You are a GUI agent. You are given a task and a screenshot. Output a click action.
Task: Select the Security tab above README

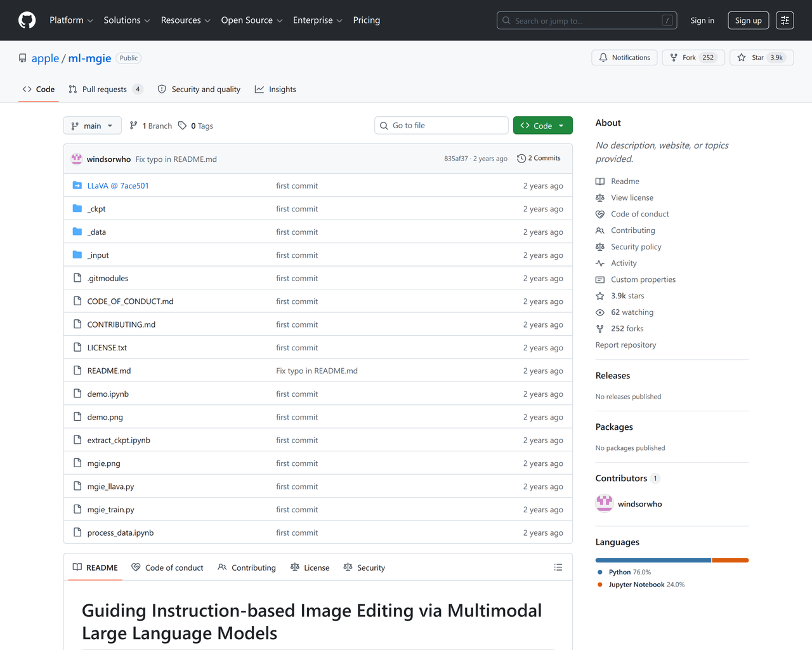pos(364,567)
